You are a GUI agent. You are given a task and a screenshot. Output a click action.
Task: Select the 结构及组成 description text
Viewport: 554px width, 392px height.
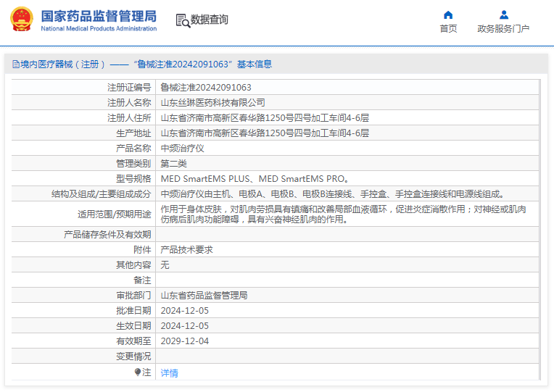[333, 194]
